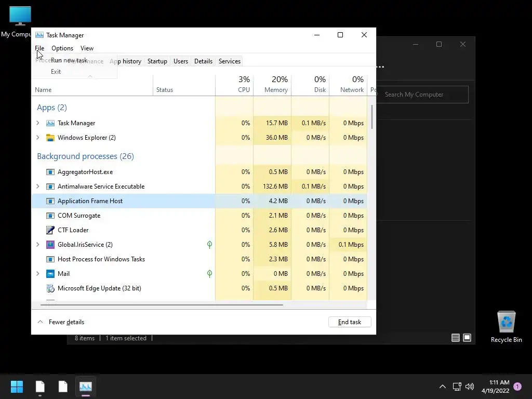This screenshot has height=399, width=532.
Task: Open the Options menu
Action: pos(62,48)
